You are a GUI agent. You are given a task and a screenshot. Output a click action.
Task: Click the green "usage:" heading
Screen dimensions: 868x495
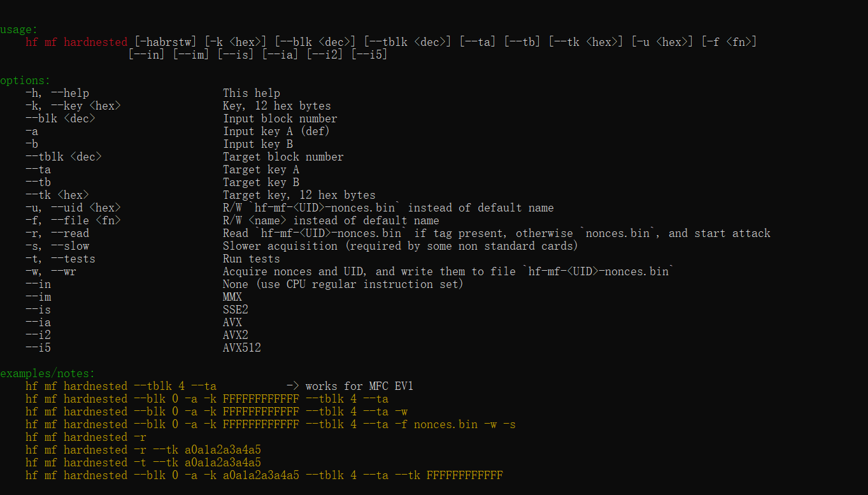(19, 29)
